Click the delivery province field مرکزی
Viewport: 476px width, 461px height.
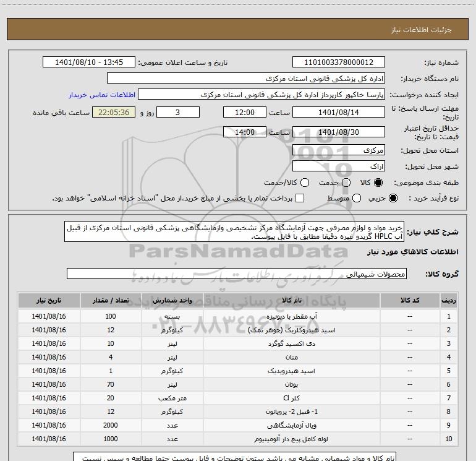tap(339, 150)
